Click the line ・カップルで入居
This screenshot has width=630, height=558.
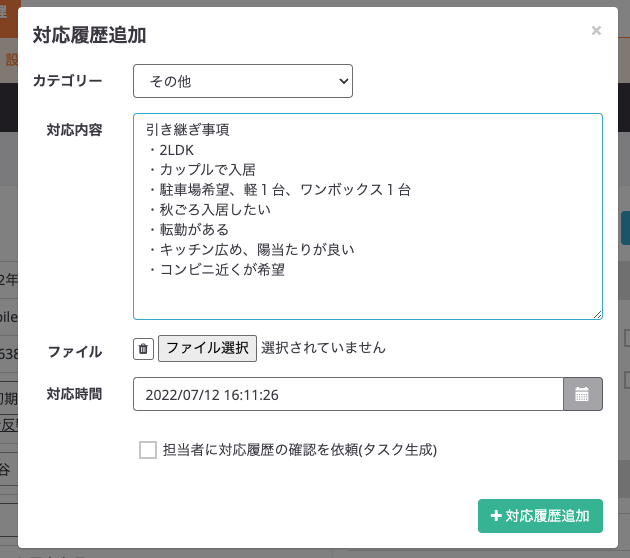201,170
